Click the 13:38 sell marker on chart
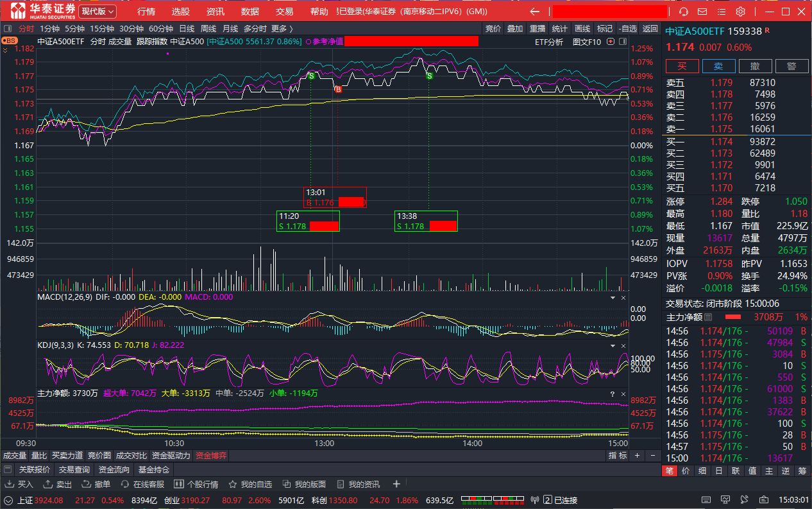This screenshot has height=509, width=812. 430,76
